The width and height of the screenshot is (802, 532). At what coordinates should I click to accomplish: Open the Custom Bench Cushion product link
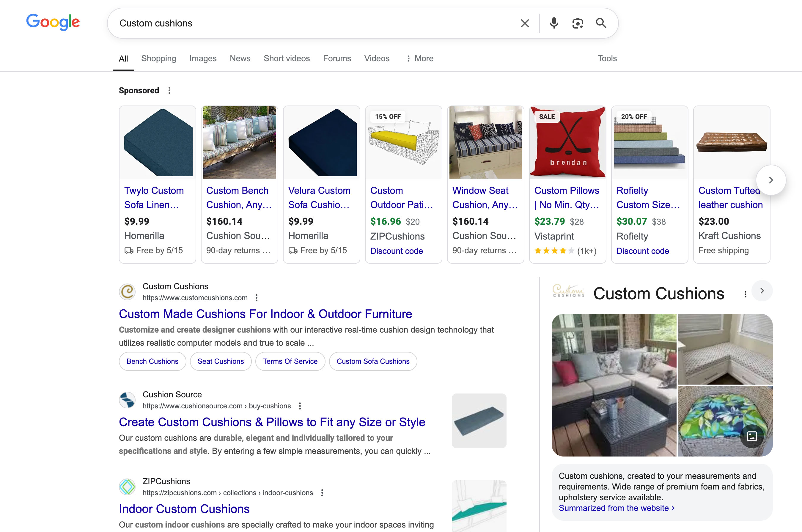coord(239,197)
